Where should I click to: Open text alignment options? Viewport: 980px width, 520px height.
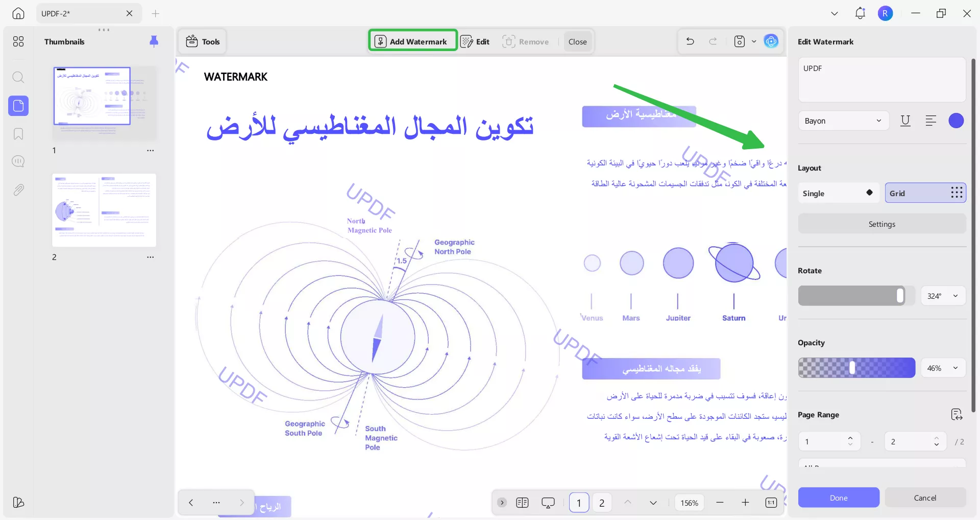[x=931, y=121]
